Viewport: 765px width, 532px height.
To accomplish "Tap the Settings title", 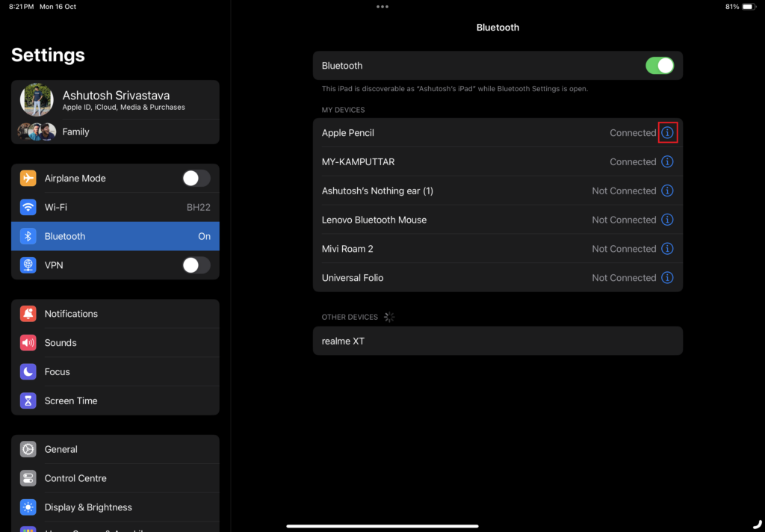I will (x=48, y=55).
